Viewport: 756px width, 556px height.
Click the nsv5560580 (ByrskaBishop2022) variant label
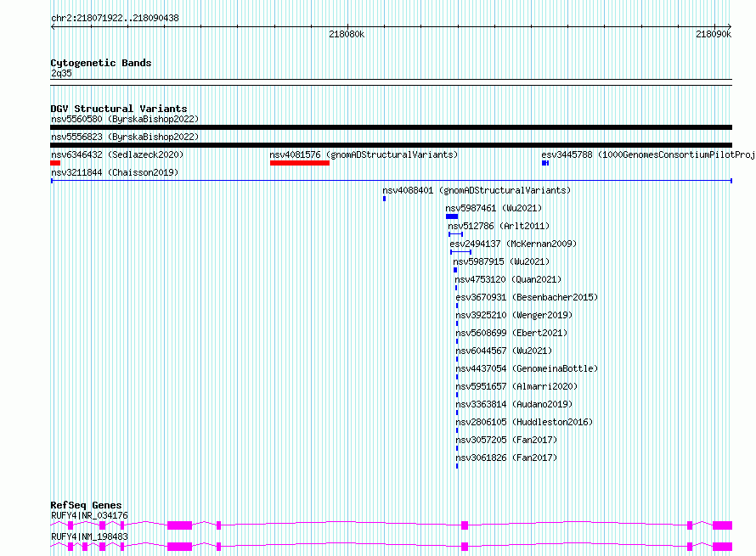click(125, 119)
